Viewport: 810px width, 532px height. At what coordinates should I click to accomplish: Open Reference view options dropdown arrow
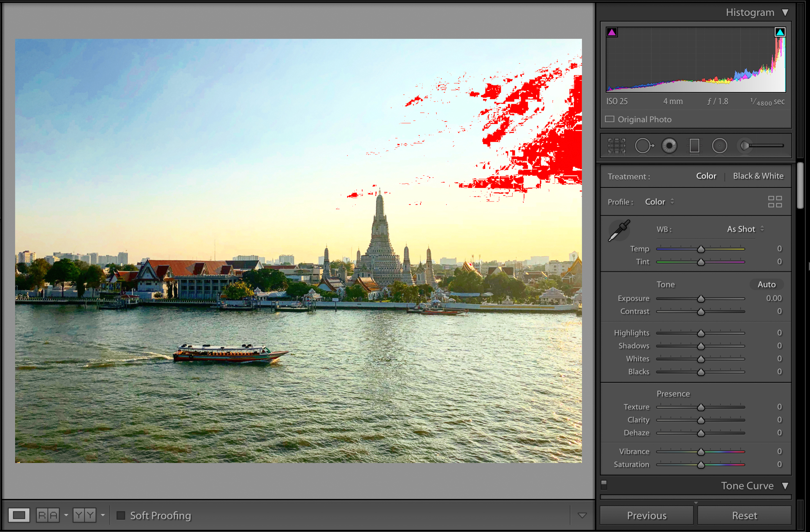tap(66, 515)
